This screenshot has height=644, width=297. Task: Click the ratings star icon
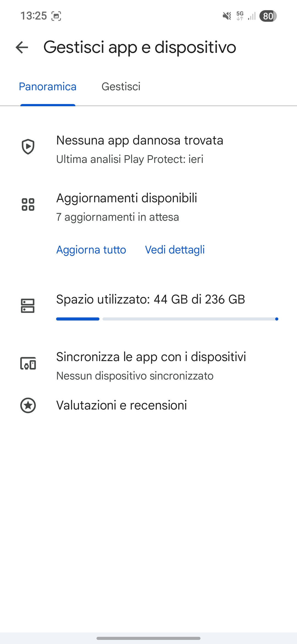(x=28, y=405)
